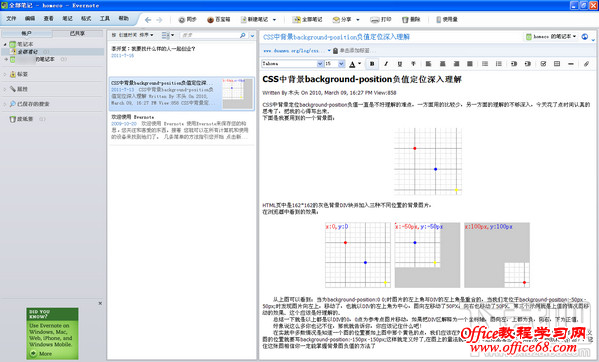Print the note with 打印 button
599x362 pixels.
[381, 19]
